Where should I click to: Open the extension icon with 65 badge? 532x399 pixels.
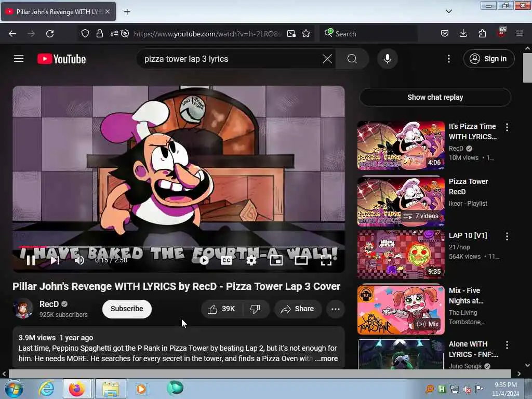point(501,33)
